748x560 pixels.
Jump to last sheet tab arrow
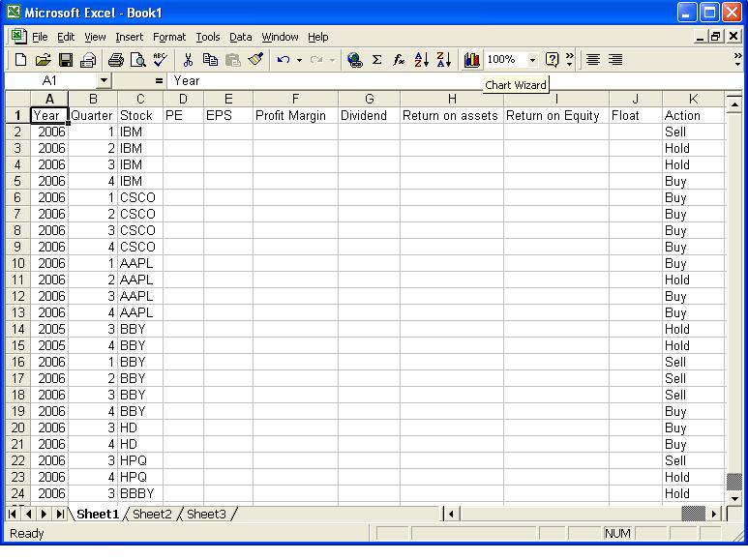(x=60, y=515)
